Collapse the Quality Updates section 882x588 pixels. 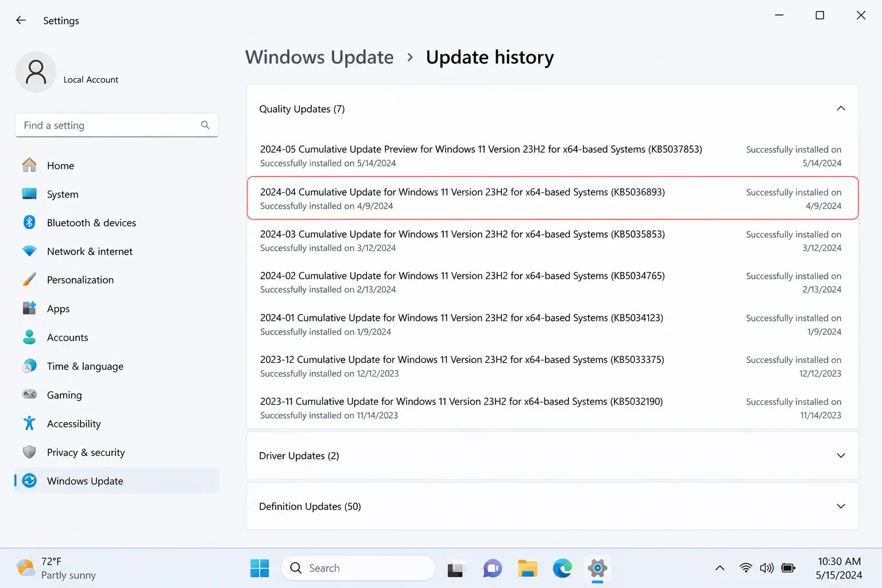click(841, 109)
